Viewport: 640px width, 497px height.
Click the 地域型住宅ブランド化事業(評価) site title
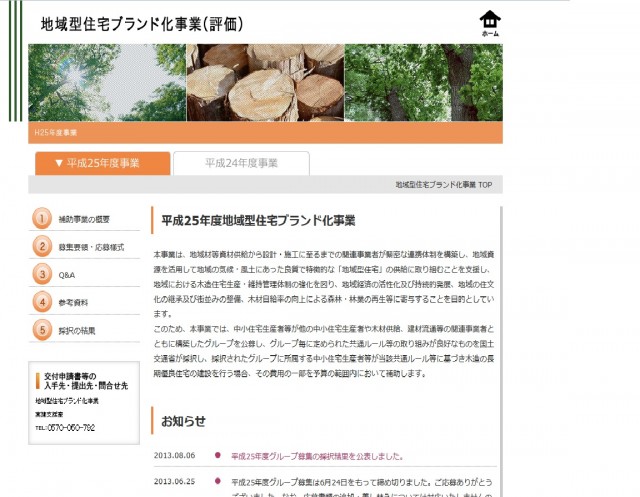(141, 24)
